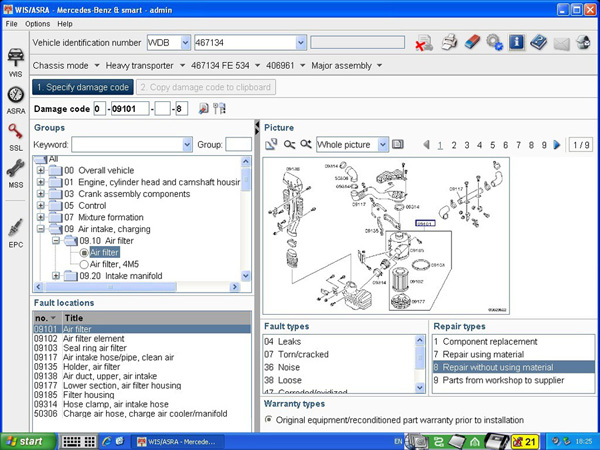This screenshot has width=600, height=450.
Task: Open the SSL key module
Action: coord(15,137)
